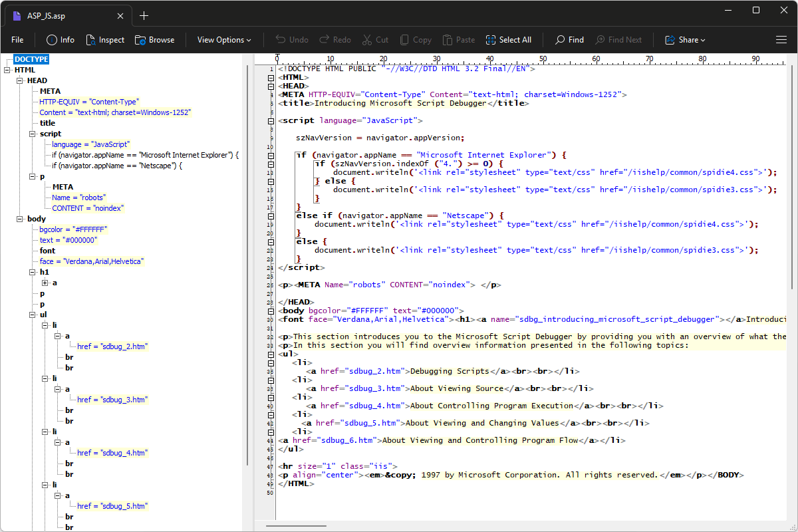Select the font node in the tree
Image resolution: width=798 pixels, height=532 pixels.
pos(47,251)
